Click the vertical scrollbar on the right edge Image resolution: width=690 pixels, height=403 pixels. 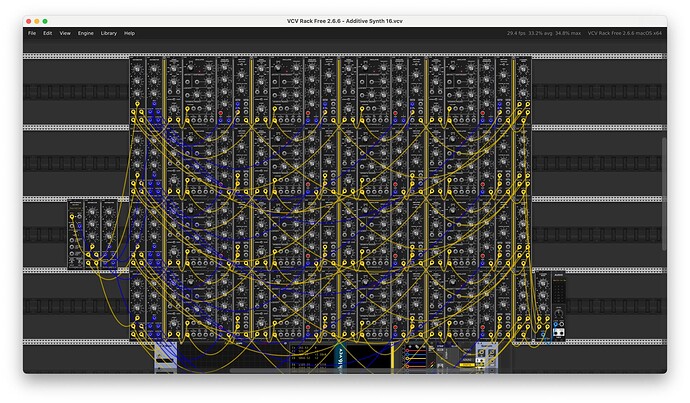click(664, 194)
